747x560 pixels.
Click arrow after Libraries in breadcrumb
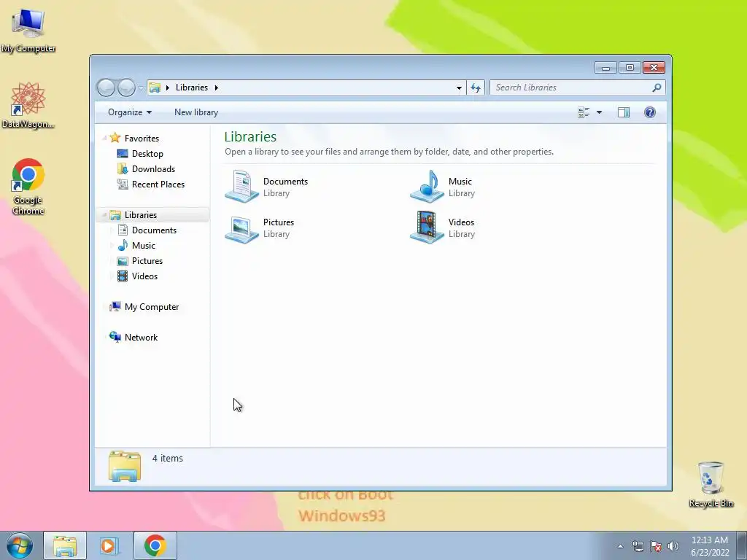[x=216, y=87]
